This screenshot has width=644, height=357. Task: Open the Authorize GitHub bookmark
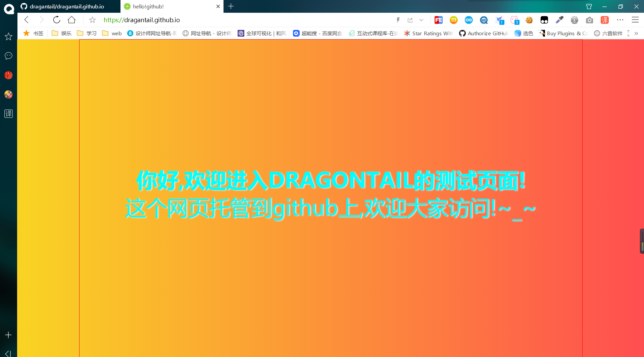pos(484,33)
